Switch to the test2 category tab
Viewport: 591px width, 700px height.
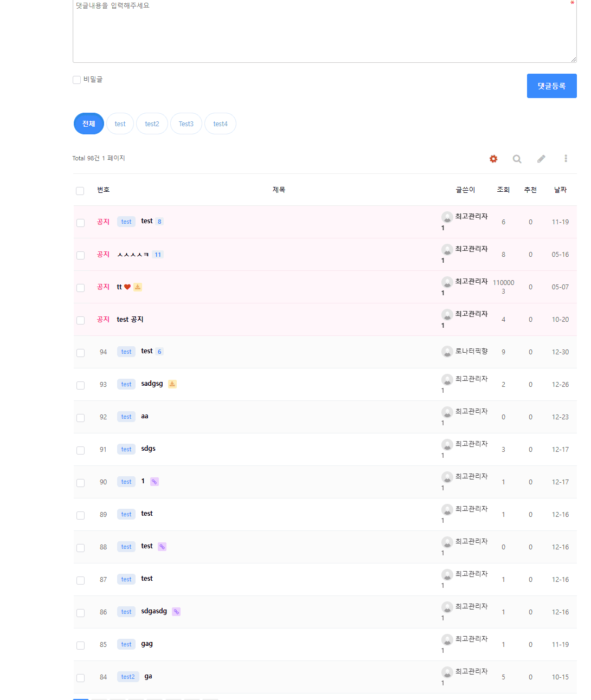pyautogui.click(x=152, y=124)
